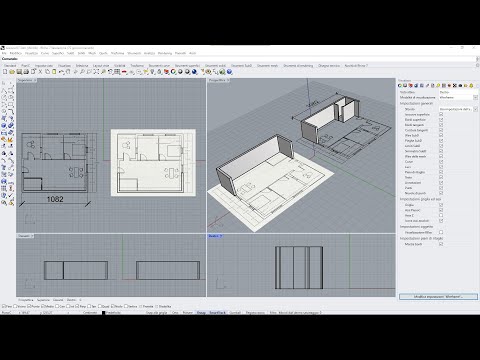The height and width of the screenshot is (360, 480).
Task: Click the Open file folder icon
Action: (12, 72)
